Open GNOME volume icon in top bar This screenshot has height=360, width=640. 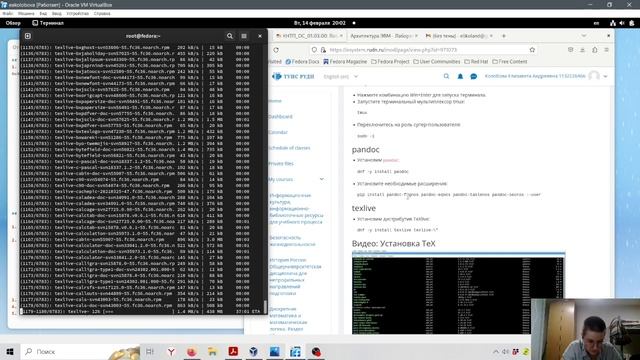pyautogui.click(x=622, y=23)
